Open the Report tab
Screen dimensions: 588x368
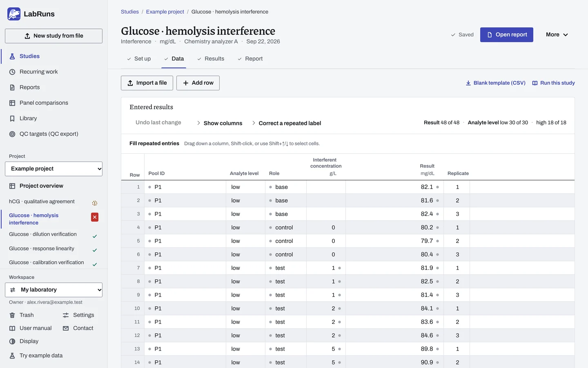tap(250, 59)
